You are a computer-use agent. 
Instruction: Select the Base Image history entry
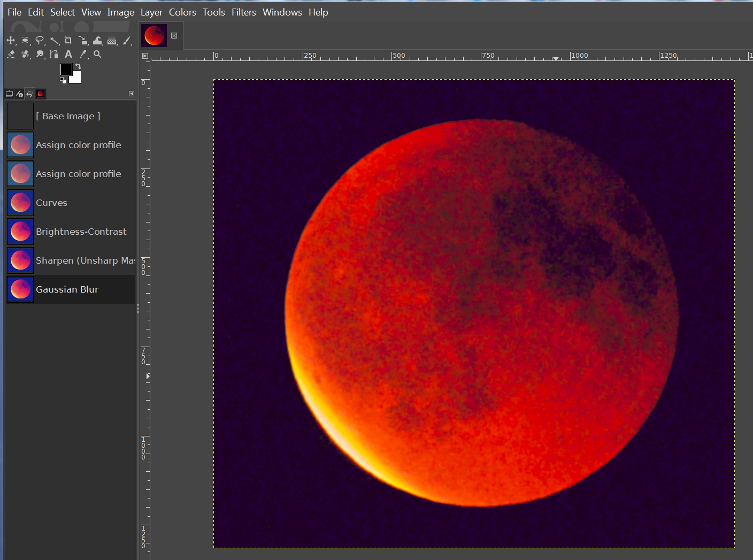pyautogui.click(x=68, y=116)
